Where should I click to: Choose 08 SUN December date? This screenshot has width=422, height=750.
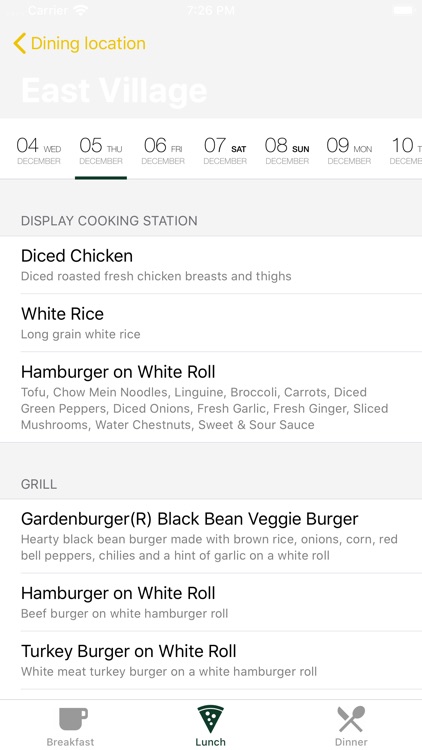click(x=287, y=150)
